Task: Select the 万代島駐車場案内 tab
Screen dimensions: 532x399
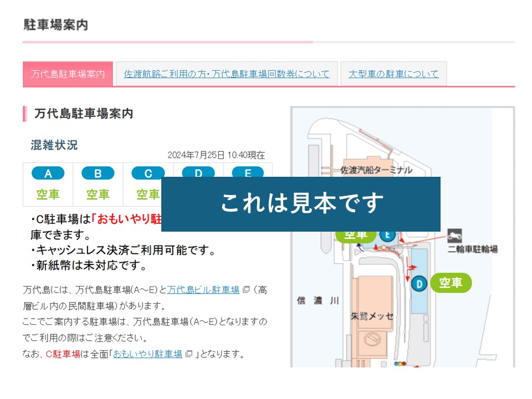Action: (x=68, y=74)
